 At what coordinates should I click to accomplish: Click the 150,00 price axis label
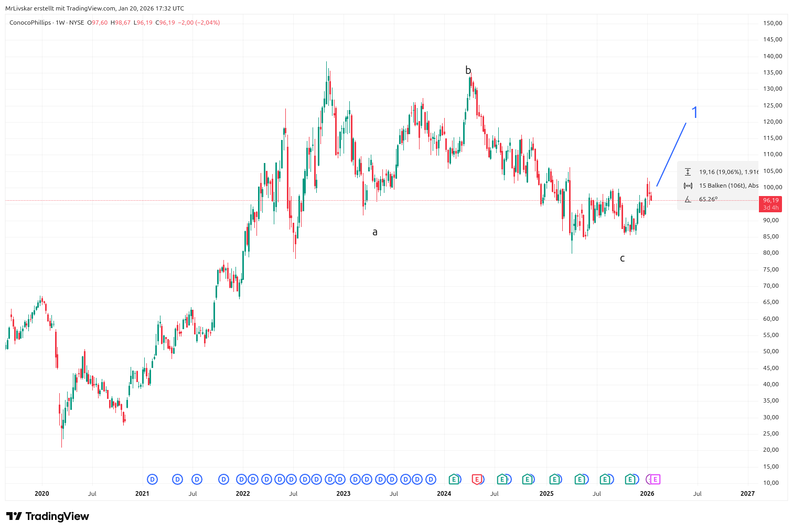(773, 23)
